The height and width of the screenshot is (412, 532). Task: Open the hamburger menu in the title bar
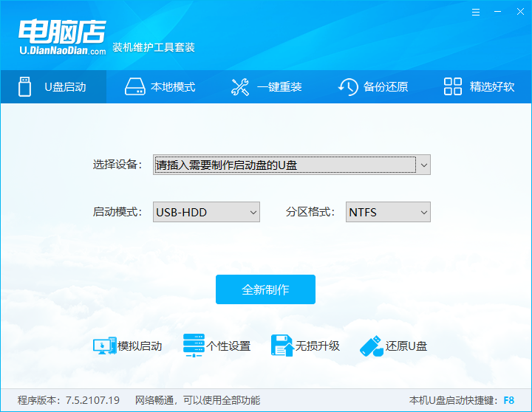pos(476,13)
